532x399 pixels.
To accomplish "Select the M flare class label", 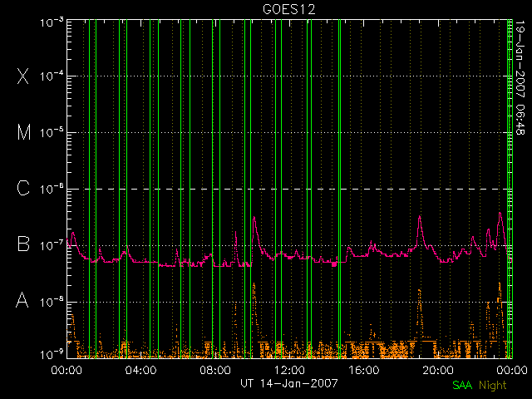I will 24,132.
